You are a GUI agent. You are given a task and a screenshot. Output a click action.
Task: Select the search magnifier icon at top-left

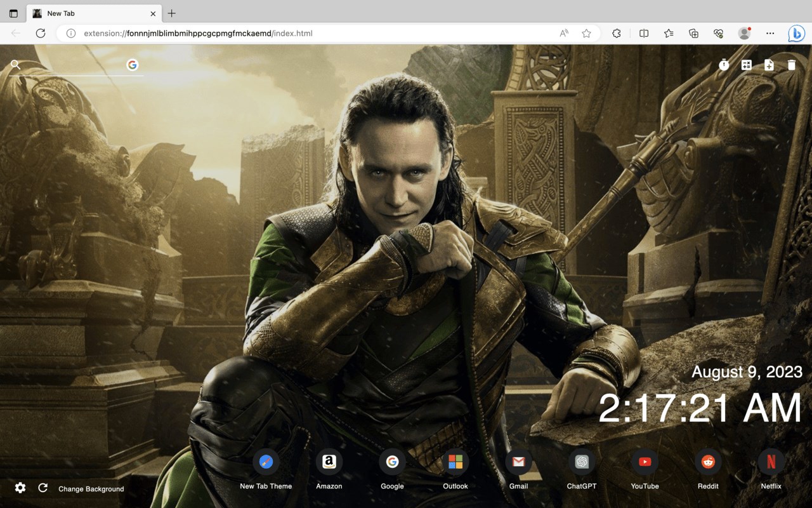[15, 65]
